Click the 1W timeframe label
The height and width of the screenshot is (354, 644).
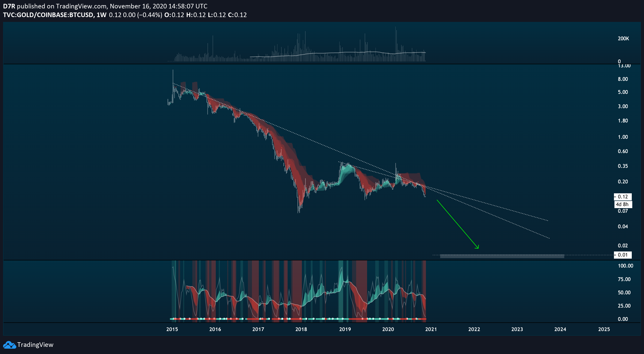(x=101, y=15)
